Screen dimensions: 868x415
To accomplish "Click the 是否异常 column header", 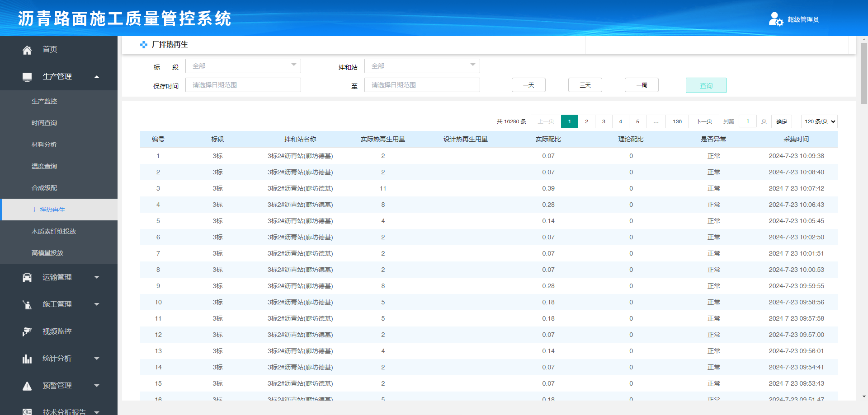I will tap(713, 139).
